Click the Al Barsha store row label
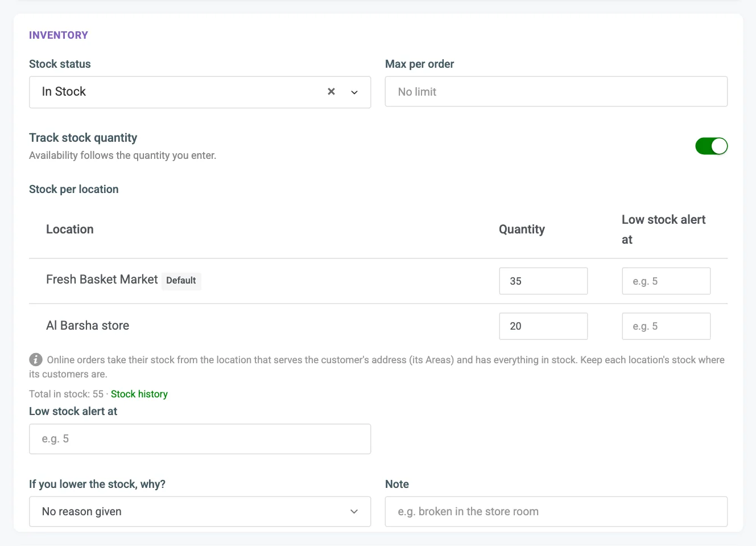This screenshot has width=756, height=546. (88, 326)
